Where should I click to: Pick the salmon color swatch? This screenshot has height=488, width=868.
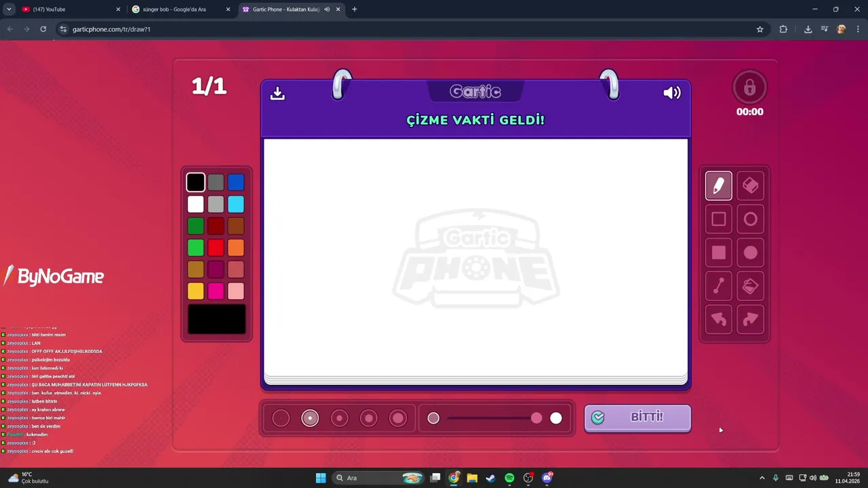[236, 269]
